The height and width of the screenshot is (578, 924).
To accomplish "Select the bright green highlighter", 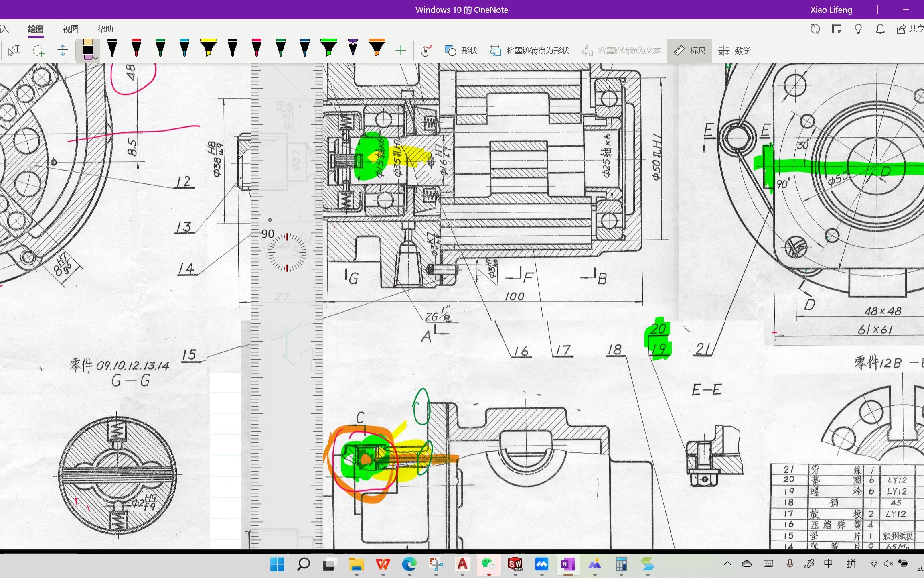I will [x=329, y=48].
